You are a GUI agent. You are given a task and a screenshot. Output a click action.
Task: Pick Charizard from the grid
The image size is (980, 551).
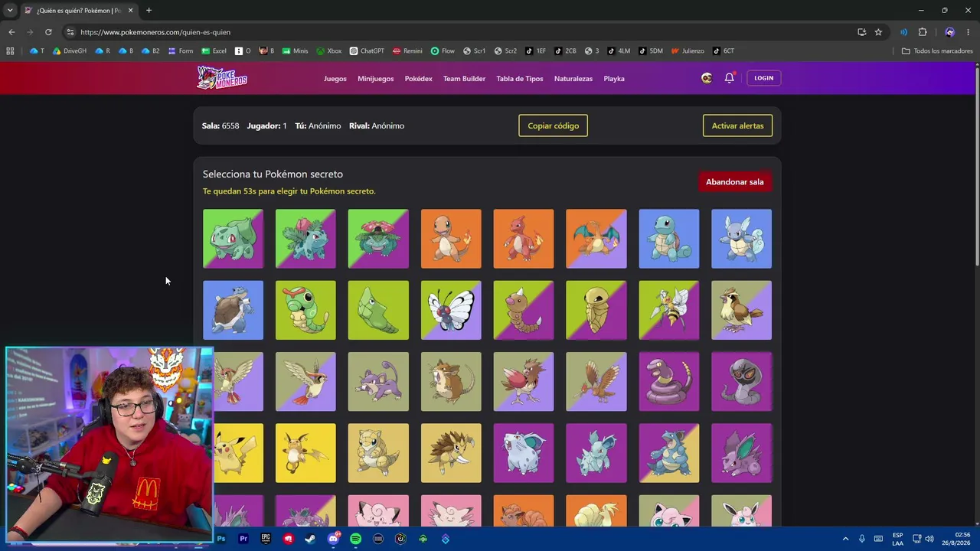pyautogui.click(x=596, y=239)
